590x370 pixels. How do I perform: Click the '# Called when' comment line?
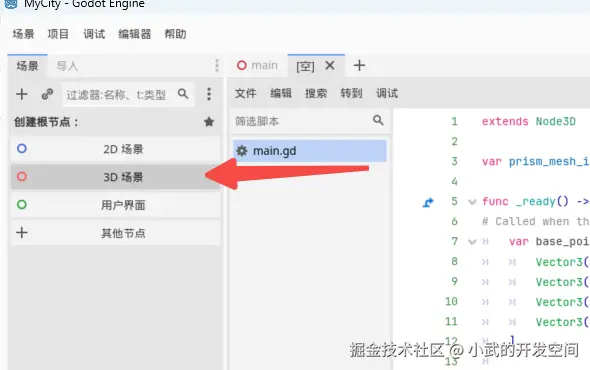tap(535, 221)
